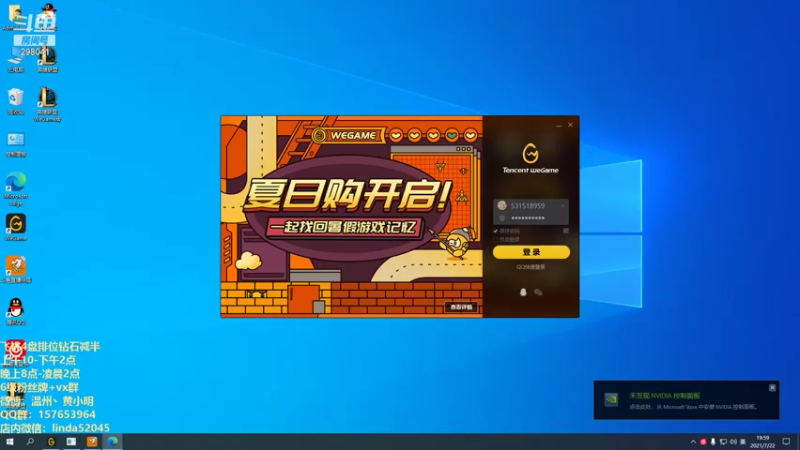Click the orange app taskbar icon

(92, 442)
